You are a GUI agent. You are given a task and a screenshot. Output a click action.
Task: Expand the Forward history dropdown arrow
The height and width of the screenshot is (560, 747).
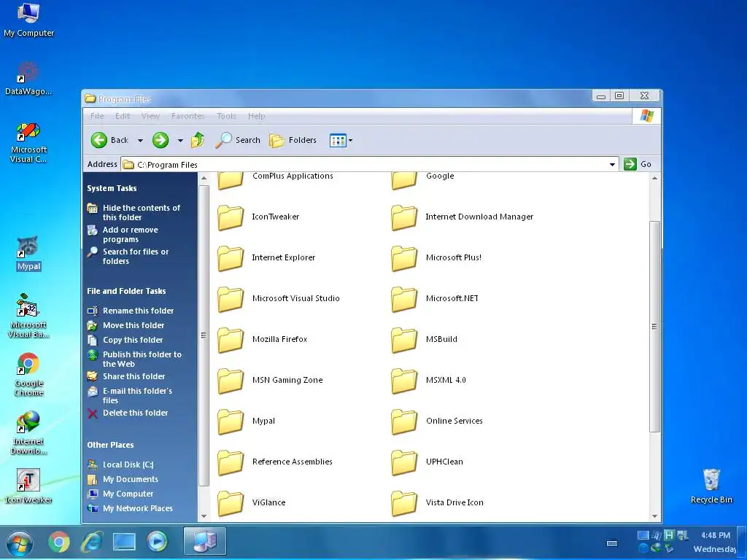(180, 141)
